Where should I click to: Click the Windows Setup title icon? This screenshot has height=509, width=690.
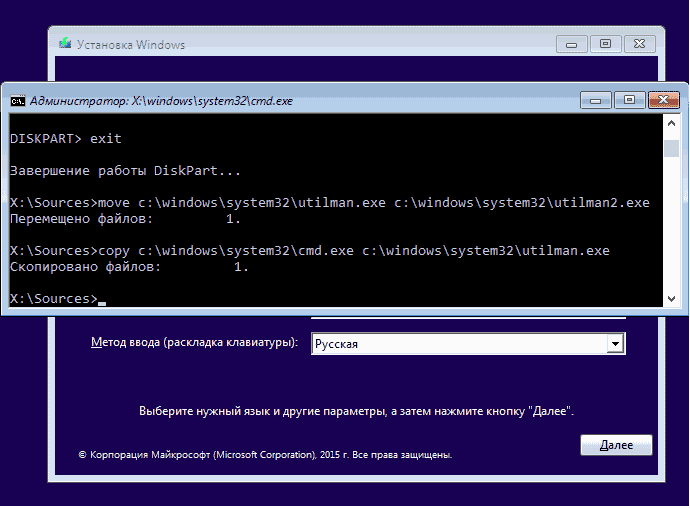tap(65, 43)
